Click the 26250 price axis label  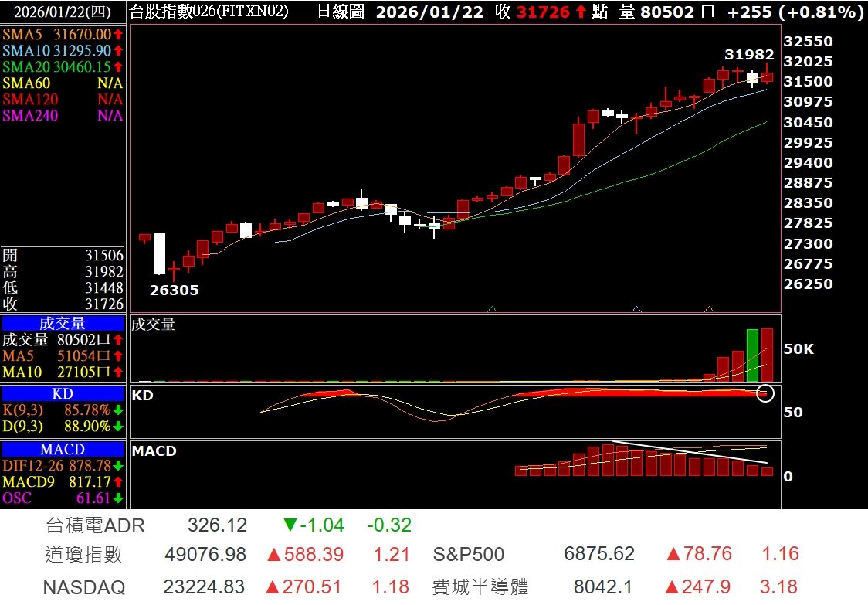pos(808,284)
